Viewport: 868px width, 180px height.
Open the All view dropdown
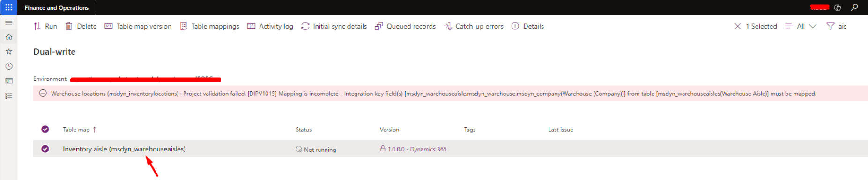801,26
